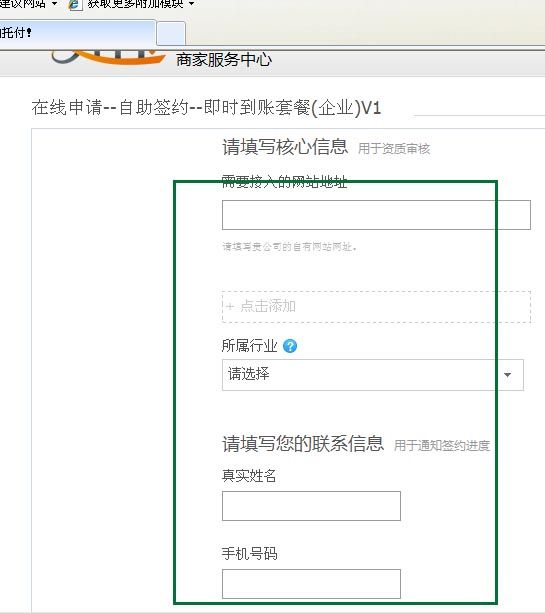Image resolution: width=545 pixels, height=613 pixels.
Task: Expand the 所属行业 请选择 dropdown
Action: pyautogui.click(x=373, y=375)
